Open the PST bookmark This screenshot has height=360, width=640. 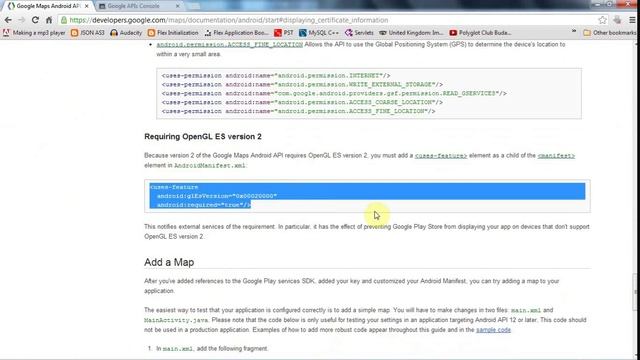point(284,33)
